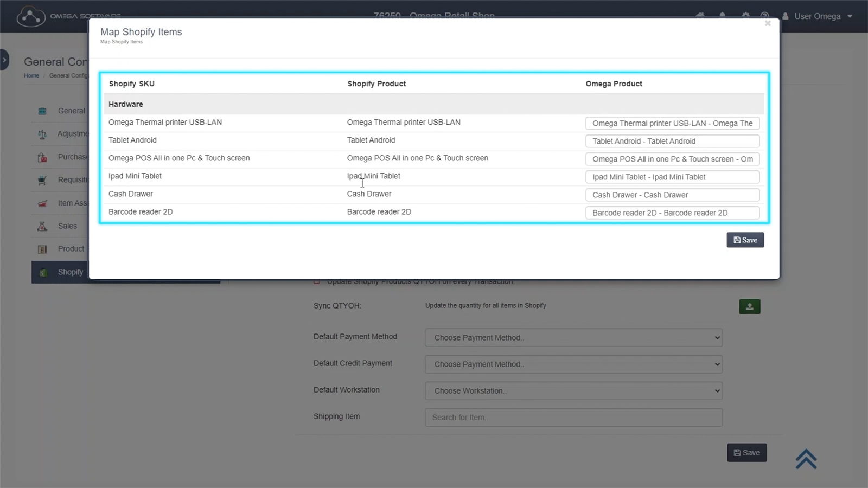Open the home icon in header
The width and height of the screenshot is (868, 488).
click(700, 16)
